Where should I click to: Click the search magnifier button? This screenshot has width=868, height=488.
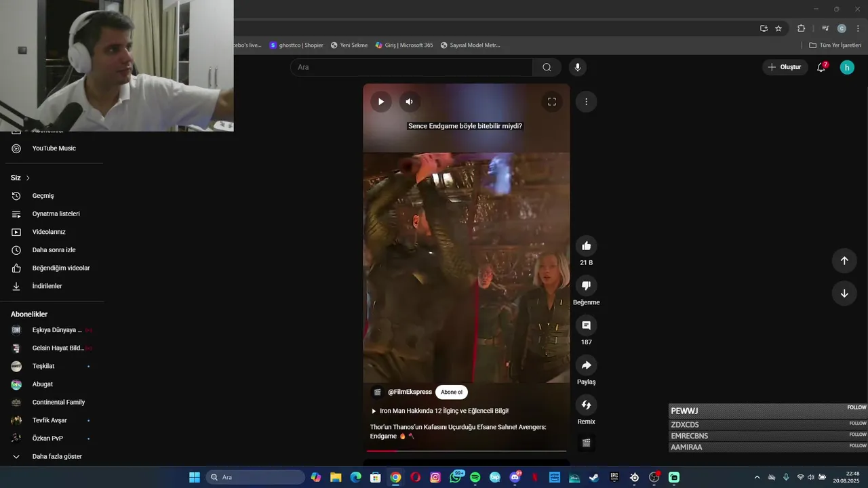547,67
